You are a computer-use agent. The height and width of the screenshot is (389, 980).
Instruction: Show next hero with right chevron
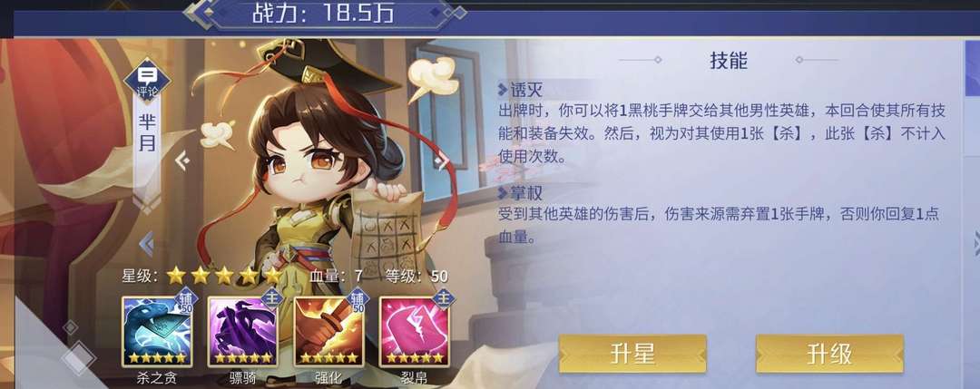click(443, 161)
